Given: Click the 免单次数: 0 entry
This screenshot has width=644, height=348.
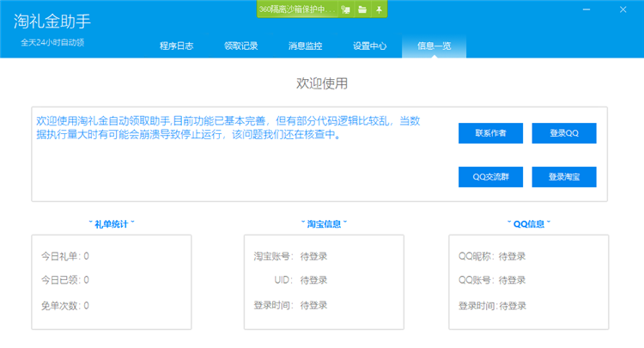Looking at the screenshot, I should pos(65,306).
